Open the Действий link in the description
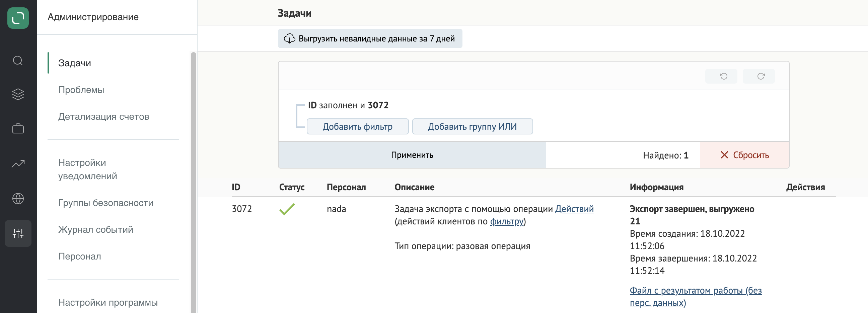 574,209
